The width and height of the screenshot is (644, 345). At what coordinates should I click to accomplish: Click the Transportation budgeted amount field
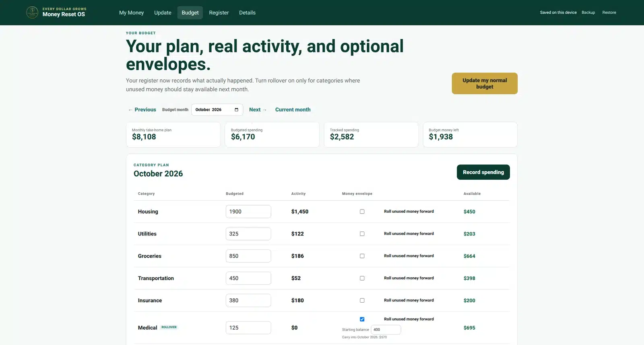click(248, 278)
